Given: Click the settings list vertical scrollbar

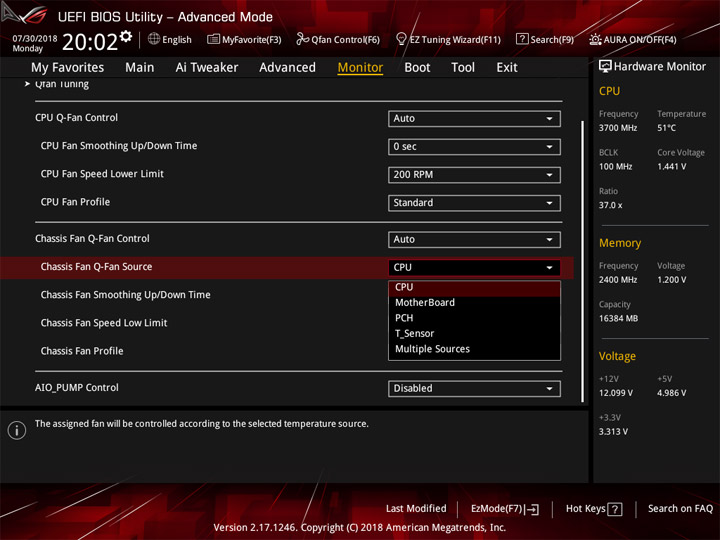Looking at the screenshot, I should (x=583, y=261).
